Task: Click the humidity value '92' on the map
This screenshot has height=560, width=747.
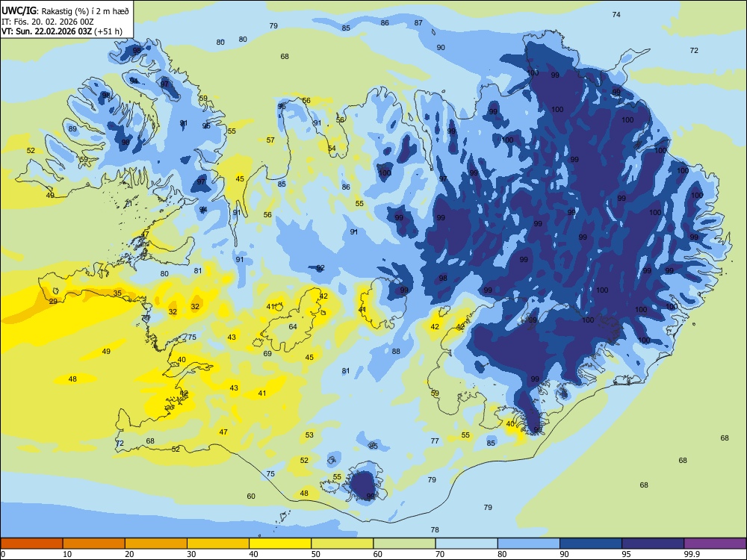Action: [x=320, y=268]
